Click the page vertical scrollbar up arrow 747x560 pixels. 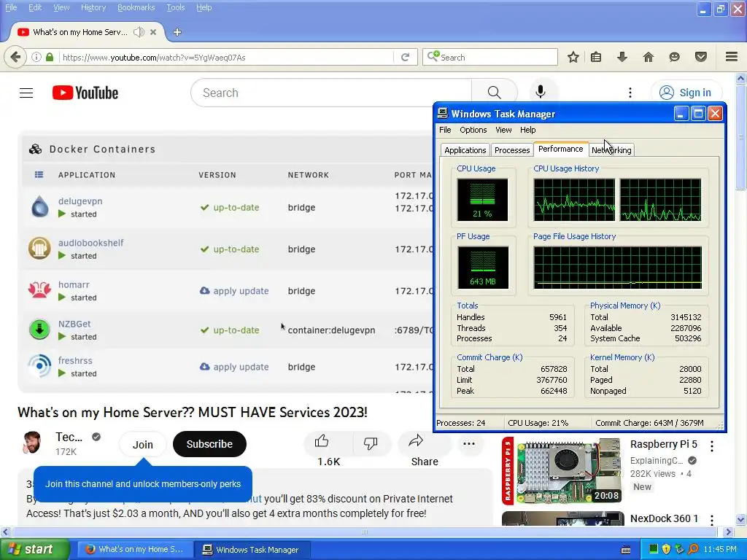pos(741,78)
